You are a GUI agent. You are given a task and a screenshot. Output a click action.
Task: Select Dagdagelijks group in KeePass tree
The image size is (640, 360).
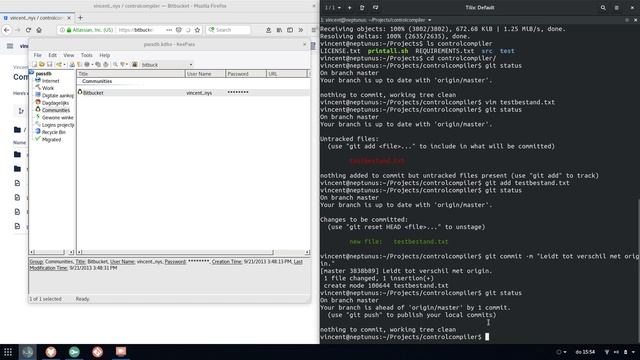(x=55, y=103)
